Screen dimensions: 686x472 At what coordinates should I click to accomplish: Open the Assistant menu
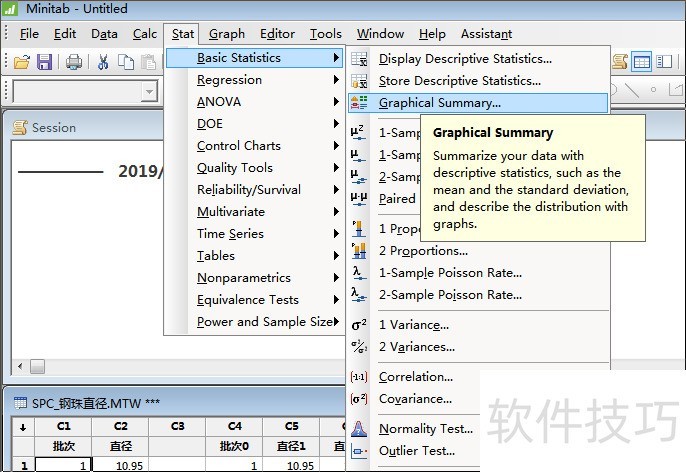[x=486, y=34]
